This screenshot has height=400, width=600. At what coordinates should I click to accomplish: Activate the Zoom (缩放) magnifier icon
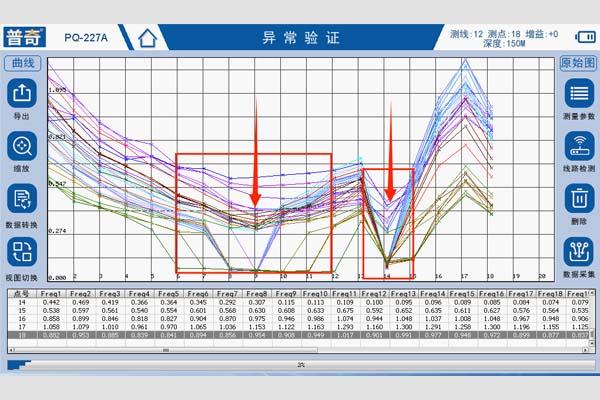pyautogui.click(x=22, y=146)
